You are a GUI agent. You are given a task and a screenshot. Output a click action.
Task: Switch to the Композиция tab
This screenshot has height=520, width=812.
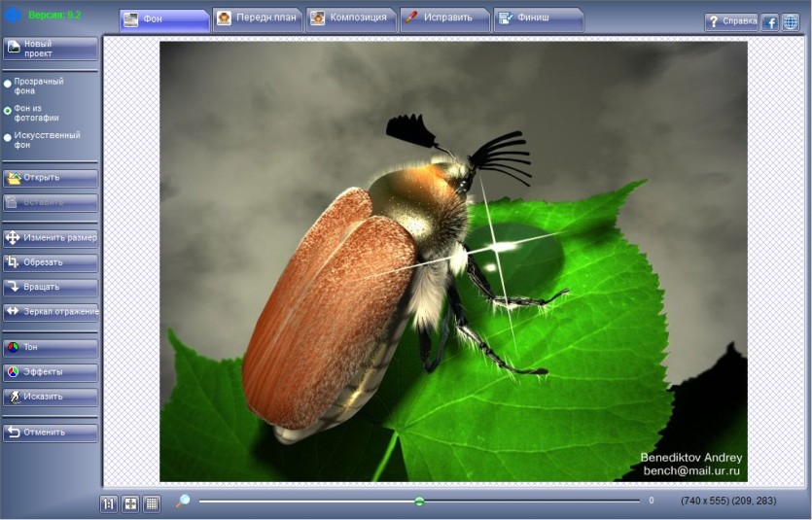(x=351, y=19)
